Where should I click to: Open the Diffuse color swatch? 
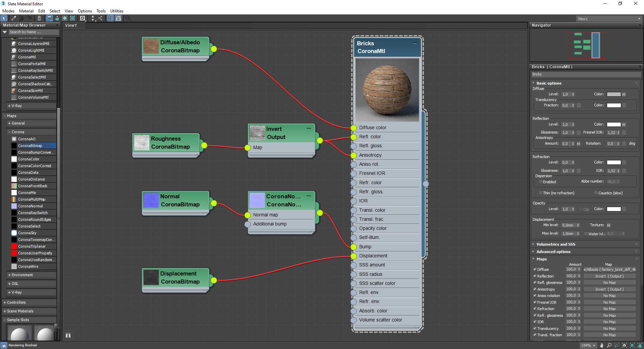point(613,94)
